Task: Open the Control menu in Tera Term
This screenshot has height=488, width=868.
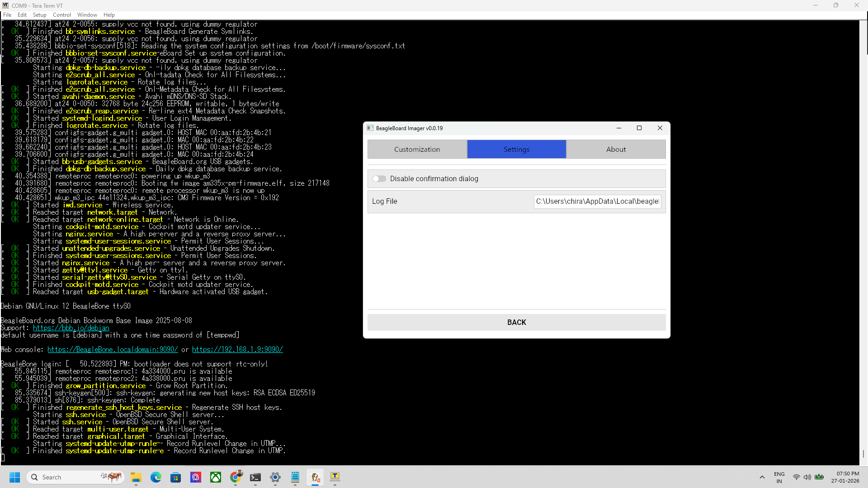Action: [x=62, y=15]
